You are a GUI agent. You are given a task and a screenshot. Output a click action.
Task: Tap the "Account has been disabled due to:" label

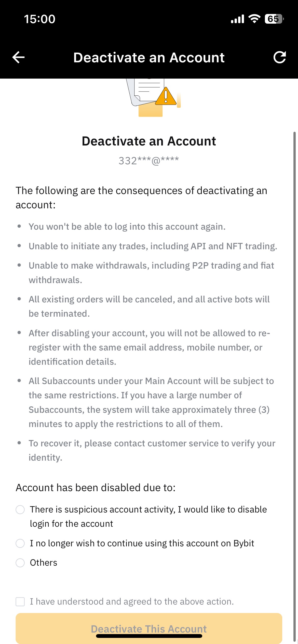[x=96, y=488]
